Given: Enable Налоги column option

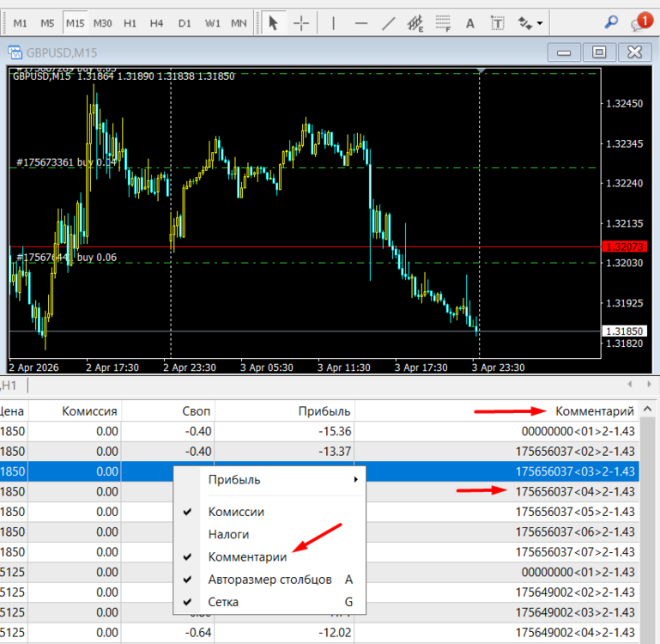Looking at the screenshot, I should point(269,534).
